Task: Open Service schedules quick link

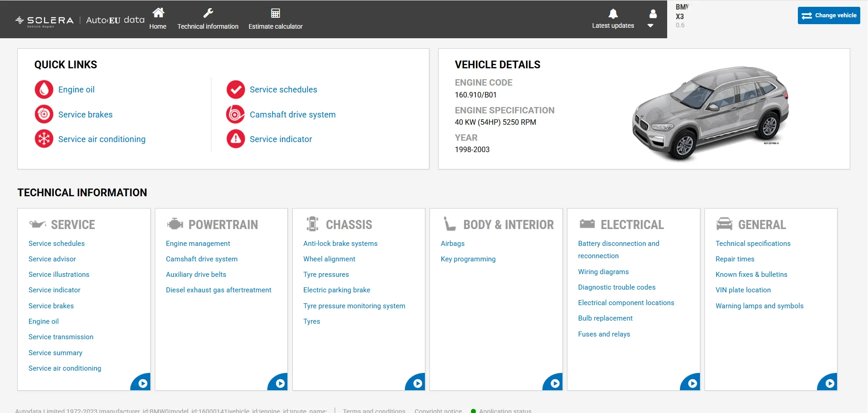Action: pyautogui.click(x=283, y=90)
